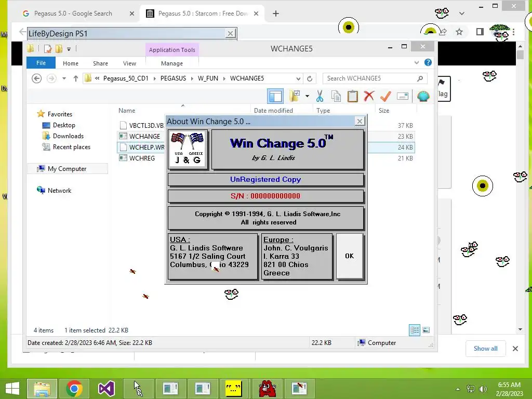Click the J & G flags logo

coord(188,149)
